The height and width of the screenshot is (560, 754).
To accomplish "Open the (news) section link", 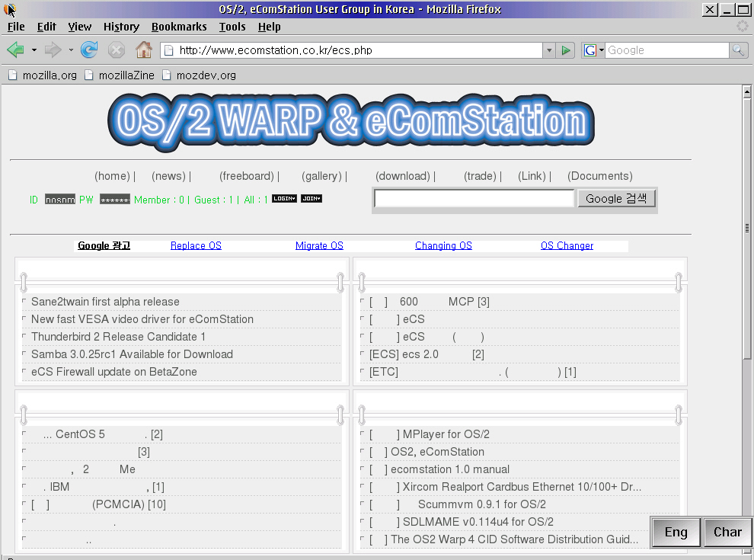I will (x=168, y=176).
